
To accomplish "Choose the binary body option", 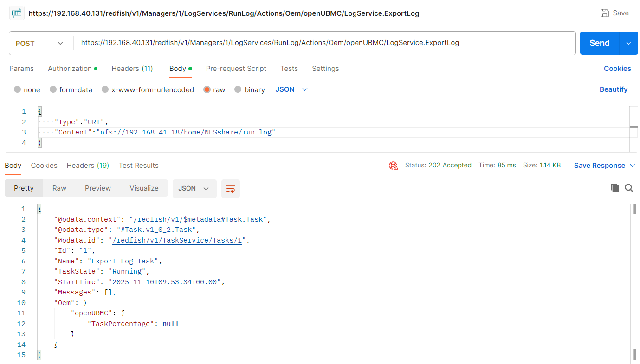I will [238, 89].
